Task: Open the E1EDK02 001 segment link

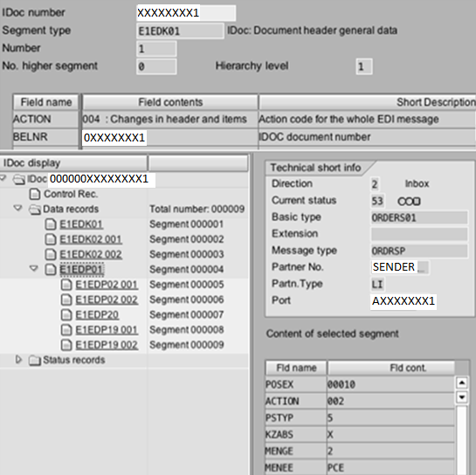Action: (x=91, y=239)
